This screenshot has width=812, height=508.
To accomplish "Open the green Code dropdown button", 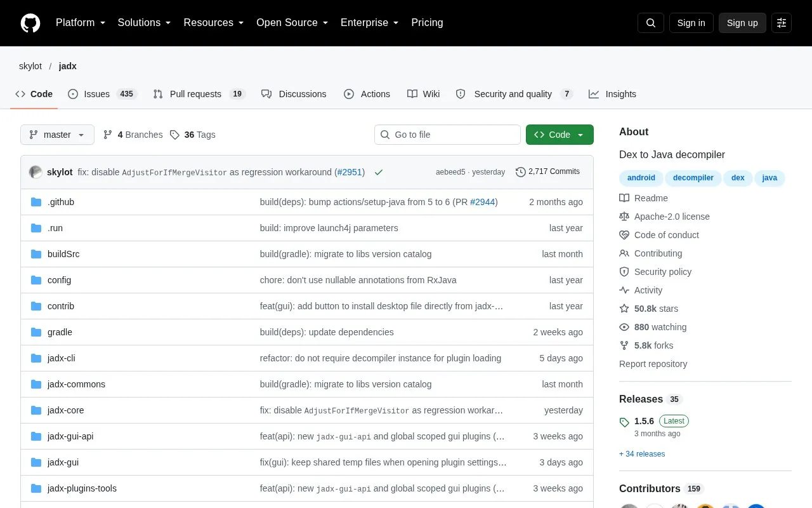I will coord(560,135).
